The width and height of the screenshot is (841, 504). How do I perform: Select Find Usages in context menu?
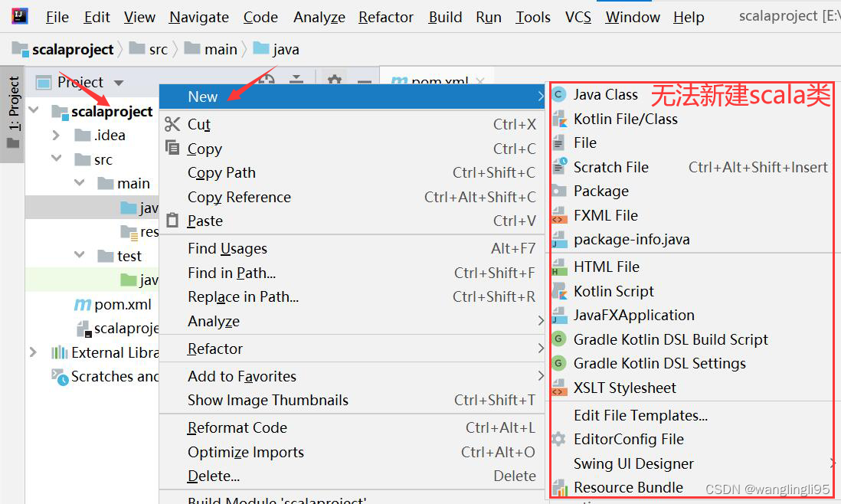tap(352, 248)
